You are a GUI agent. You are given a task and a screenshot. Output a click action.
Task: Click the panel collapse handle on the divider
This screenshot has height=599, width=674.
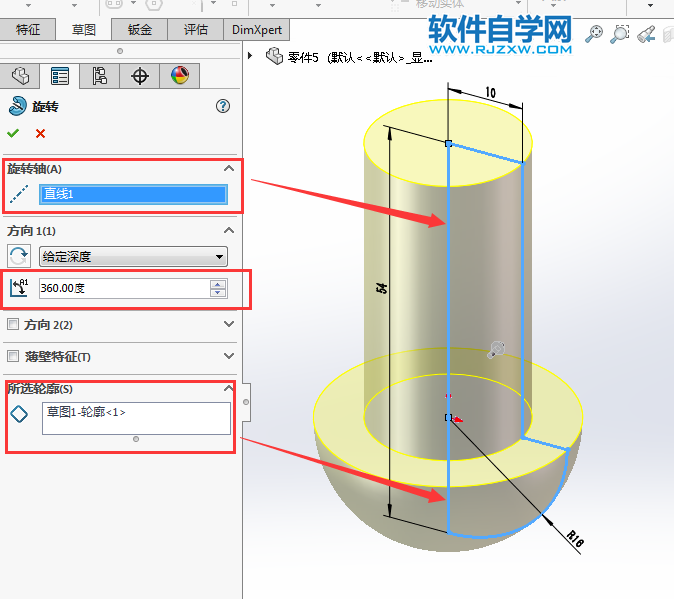pos(246,402)
